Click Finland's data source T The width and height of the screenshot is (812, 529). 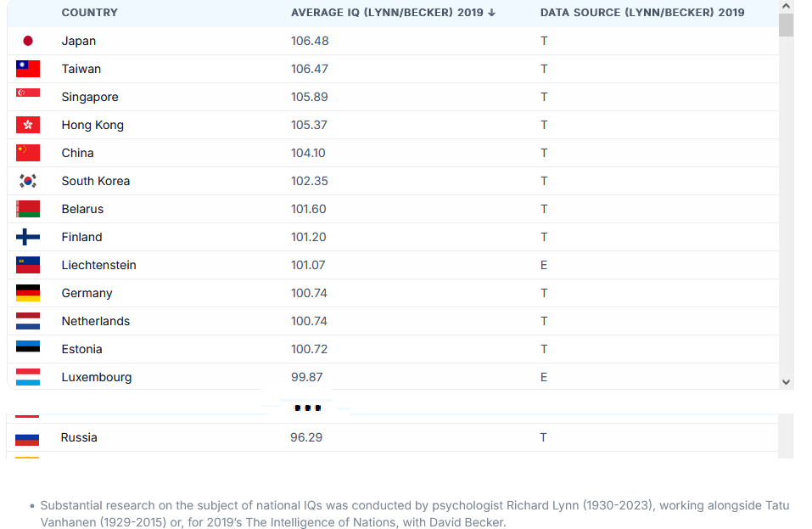pos(544,237)
